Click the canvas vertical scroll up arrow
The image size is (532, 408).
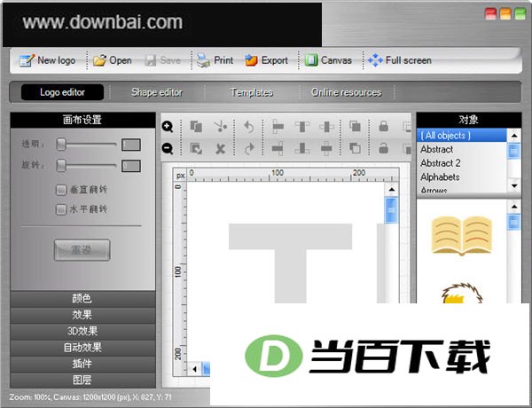point(392,190)
